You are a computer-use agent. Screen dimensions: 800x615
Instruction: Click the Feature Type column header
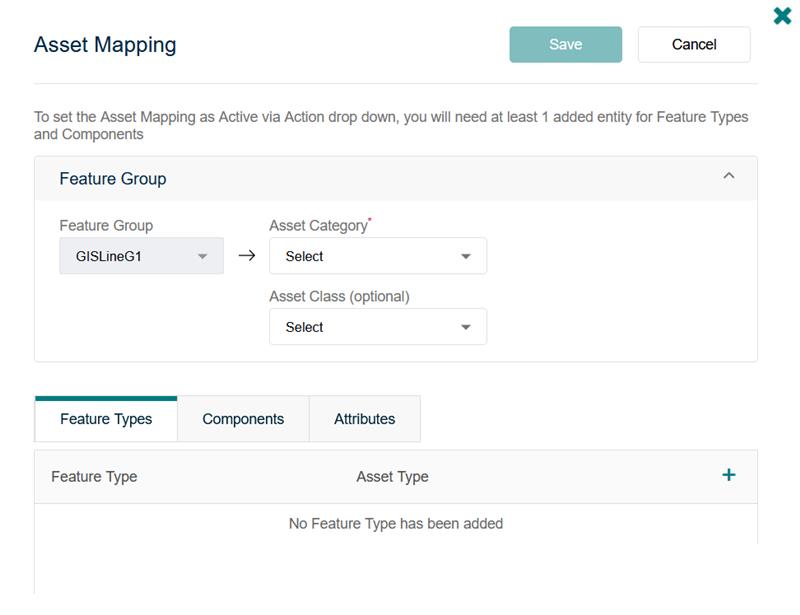(x=92, y=477)
